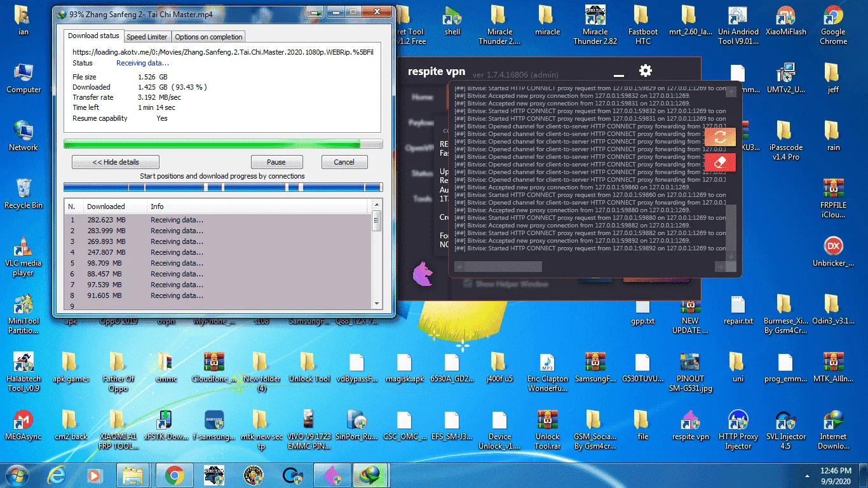Open Network desktop icon
The width and height of the screenshot is (868, 488).
tap(24, 135)
